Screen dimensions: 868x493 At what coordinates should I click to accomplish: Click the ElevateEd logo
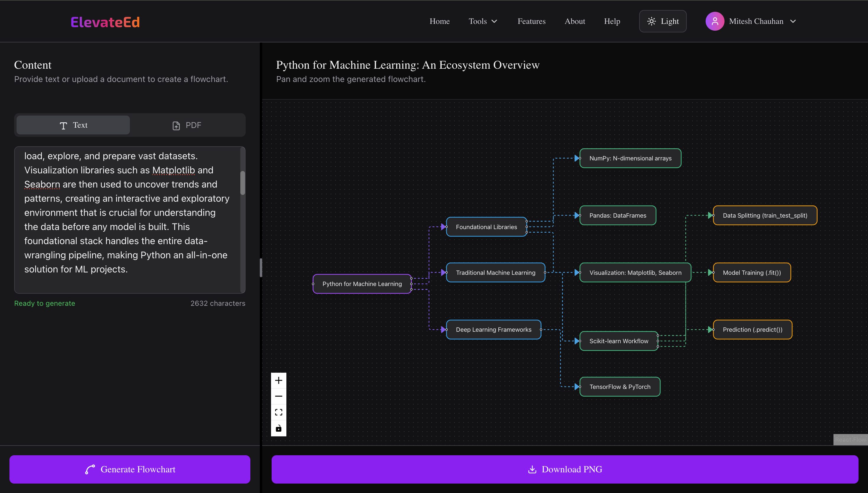(105, 22)
